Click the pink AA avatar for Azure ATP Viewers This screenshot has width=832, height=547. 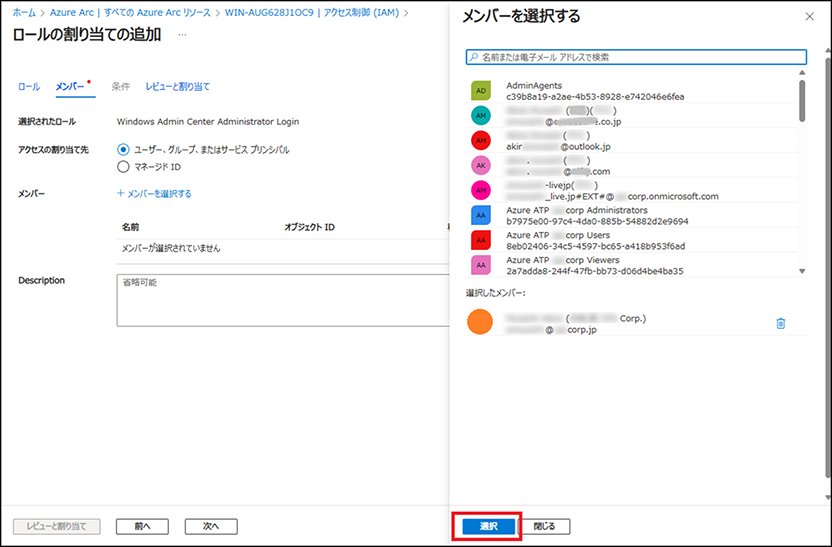pos(481,265)
